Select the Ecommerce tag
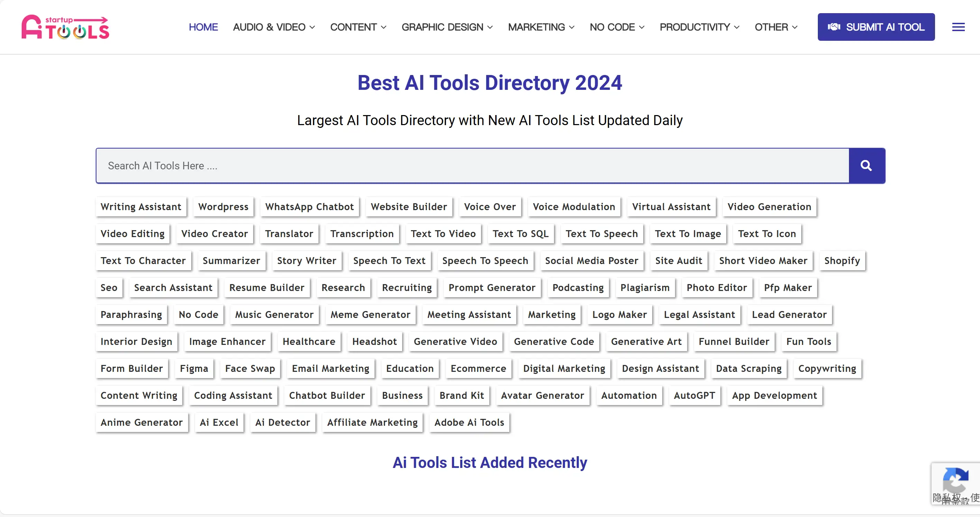980x517 pixels. tap(478, 369)
